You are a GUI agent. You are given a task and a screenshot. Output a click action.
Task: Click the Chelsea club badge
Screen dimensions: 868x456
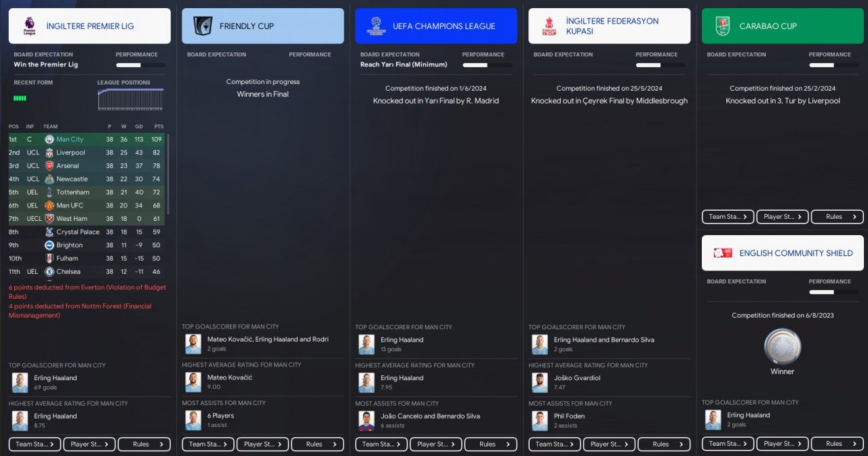coord(50,271)
